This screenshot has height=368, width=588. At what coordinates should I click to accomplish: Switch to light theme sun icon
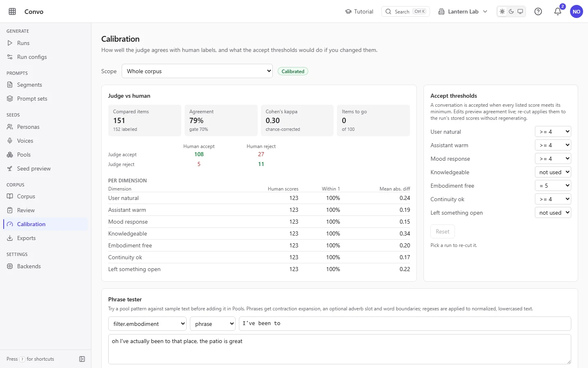[502, 11]
